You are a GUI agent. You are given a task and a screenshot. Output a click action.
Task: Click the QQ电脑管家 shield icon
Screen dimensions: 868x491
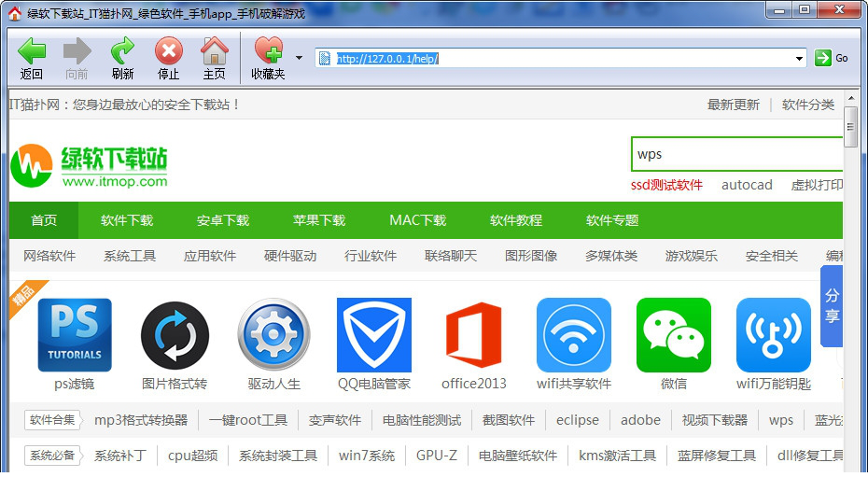[374, 335]
